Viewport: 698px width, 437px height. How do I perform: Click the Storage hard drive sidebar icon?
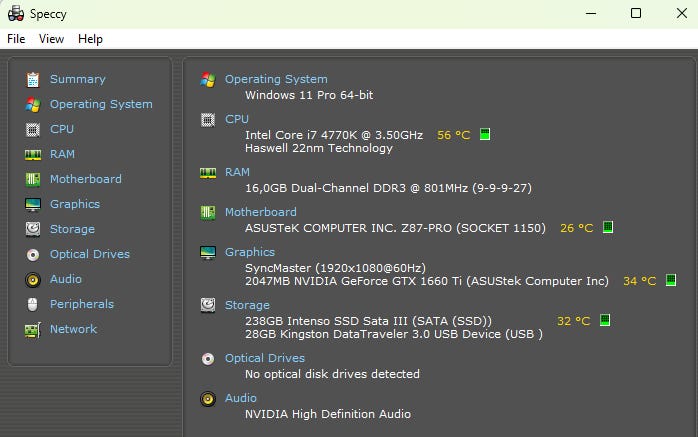click(x=32, y=229)
